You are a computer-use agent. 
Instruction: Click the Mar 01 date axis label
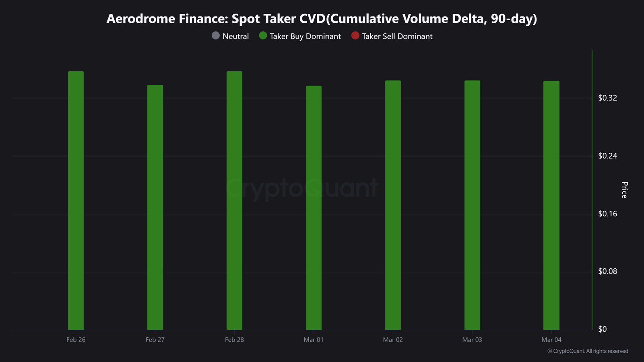coord(314,340)
